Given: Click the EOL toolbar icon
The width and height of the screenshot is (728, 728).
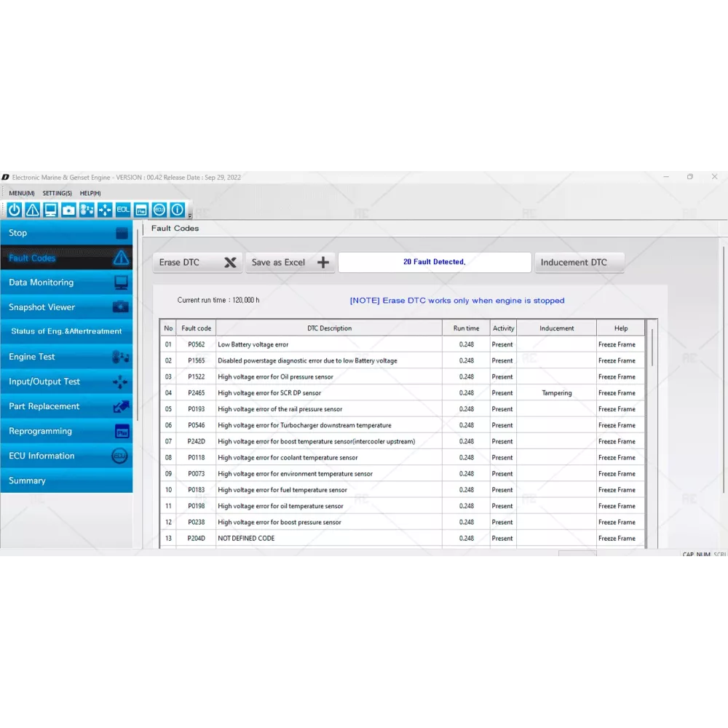Looking at the screenshot, I should 123,210.
